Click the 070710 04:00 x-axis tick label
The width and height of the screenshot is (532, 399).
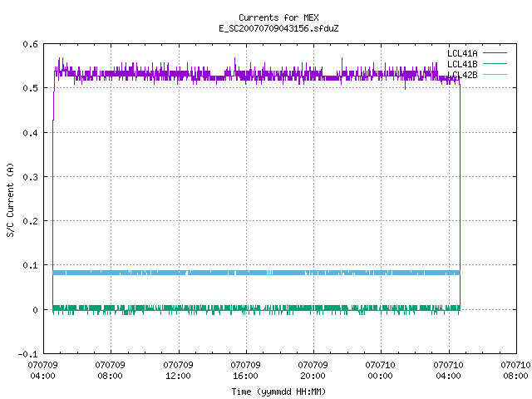click(448, 371)
